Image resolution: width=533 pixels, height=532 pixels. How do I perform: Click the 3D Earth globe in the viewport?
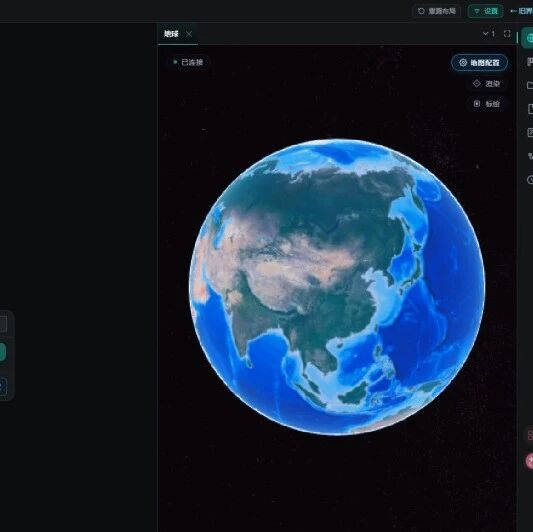point(337,287)
